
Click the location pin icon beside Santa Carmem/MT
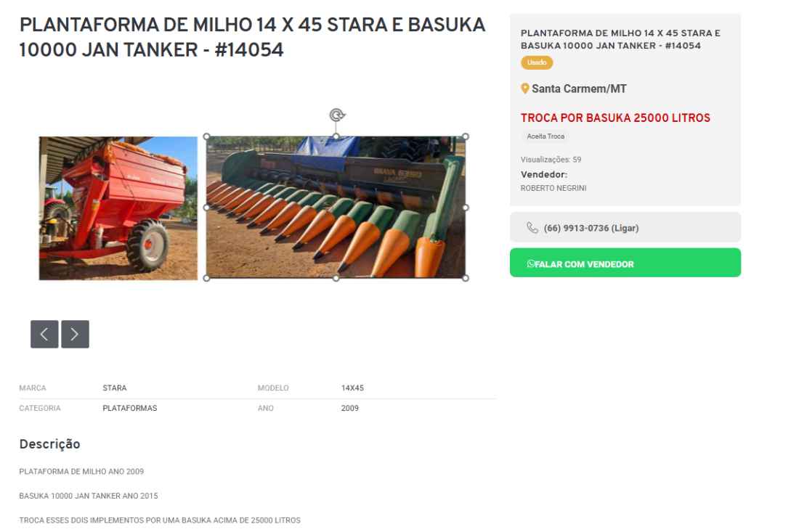[x=525, y=89]
